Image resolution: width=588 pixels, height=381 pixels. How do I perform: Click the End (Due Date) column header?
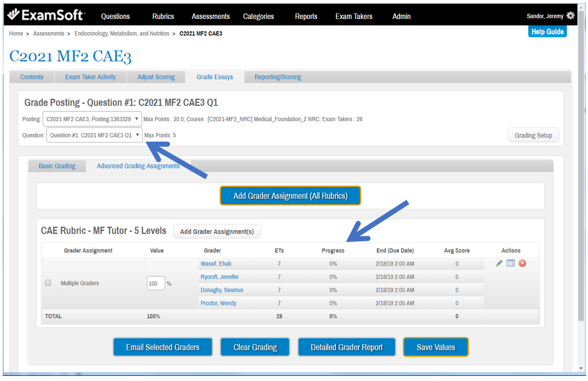click(395, 251)
